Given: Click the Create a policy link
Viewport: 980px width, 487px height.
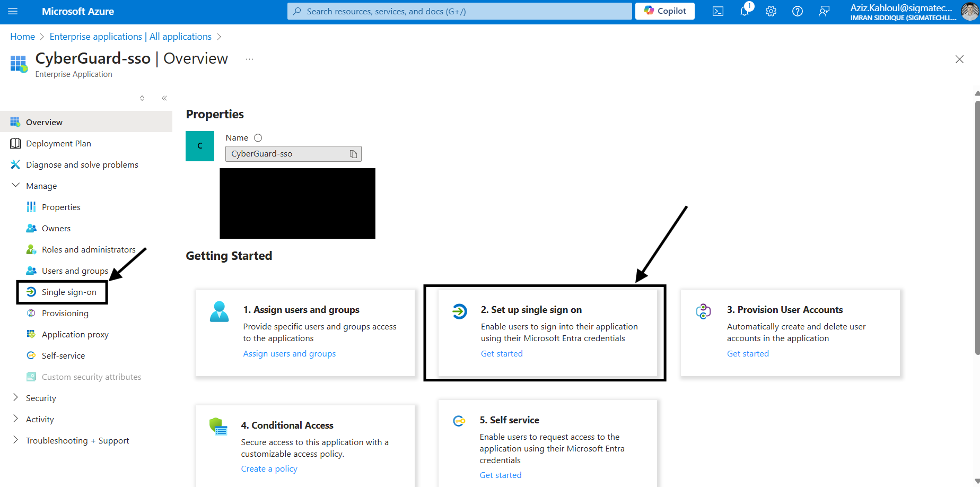Looking at the screenshot, I should point(269,469).
